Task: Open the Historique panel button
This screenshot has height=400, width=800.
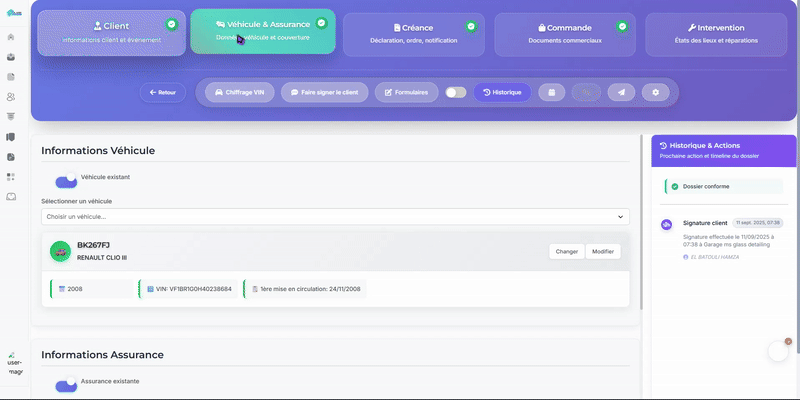Action: (502, 92)
